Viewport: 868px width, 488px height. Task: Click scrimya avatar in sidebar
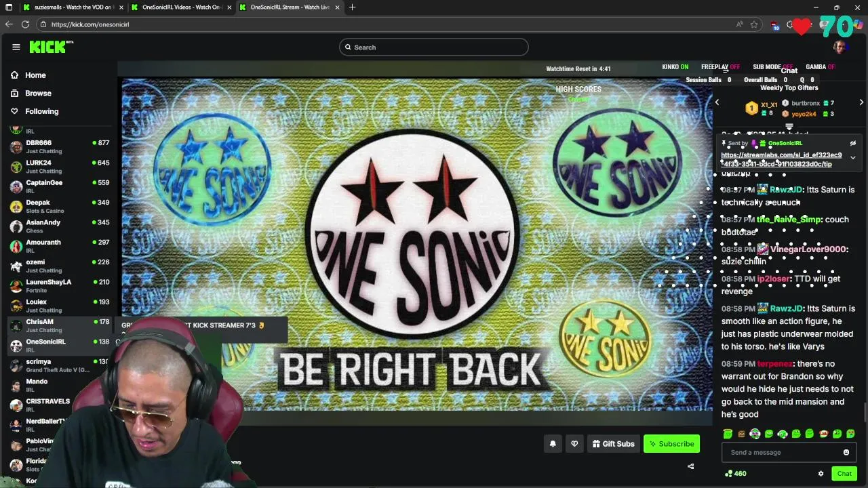point(16,365)
